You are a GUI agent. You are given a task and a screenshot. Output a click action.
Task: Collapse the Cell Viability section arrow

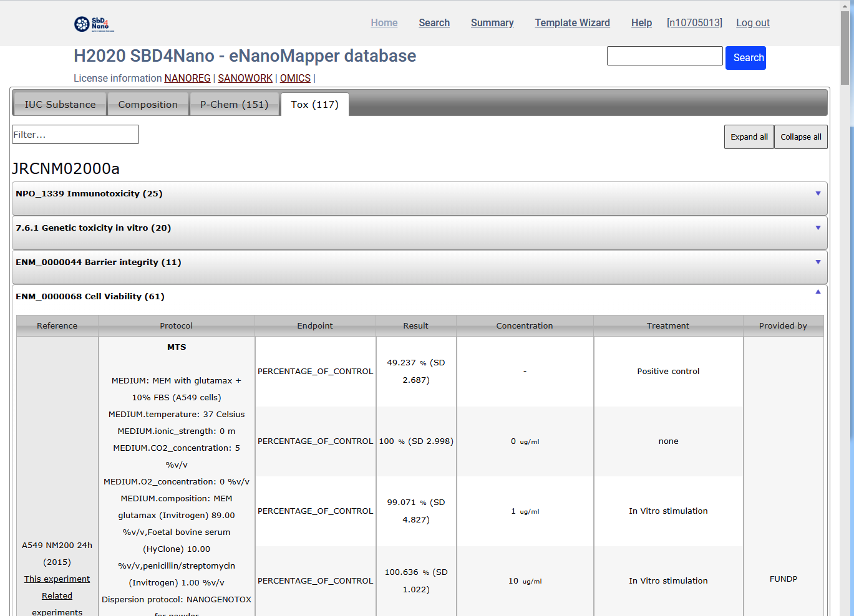click(818, 292)
